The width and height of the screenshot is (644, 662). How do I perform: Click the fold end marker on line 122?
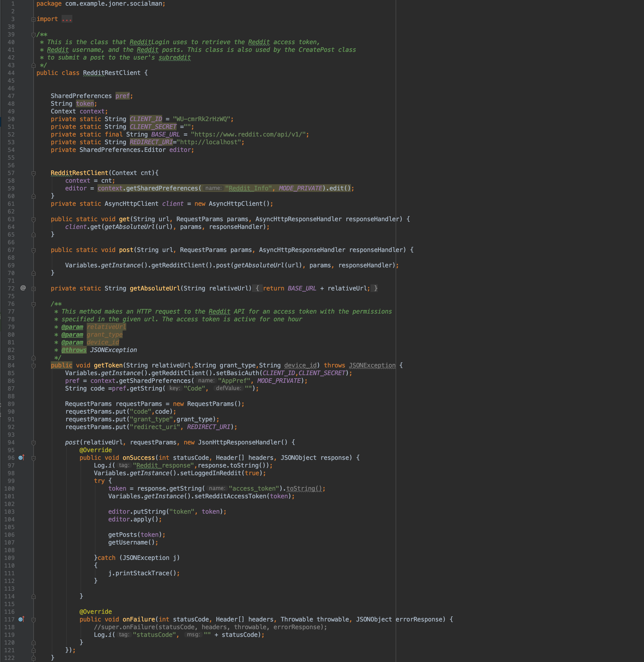[x=34, y=658]
